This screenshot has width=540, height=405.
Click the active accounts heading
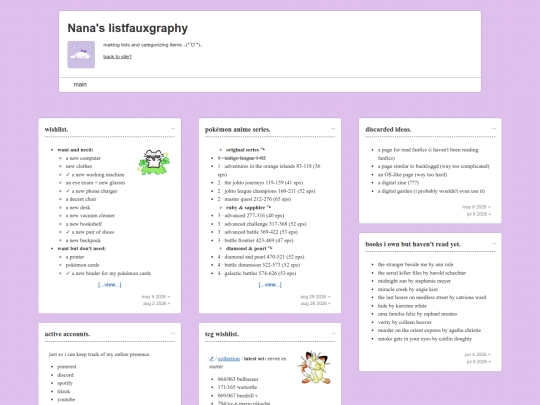[68, 334]
